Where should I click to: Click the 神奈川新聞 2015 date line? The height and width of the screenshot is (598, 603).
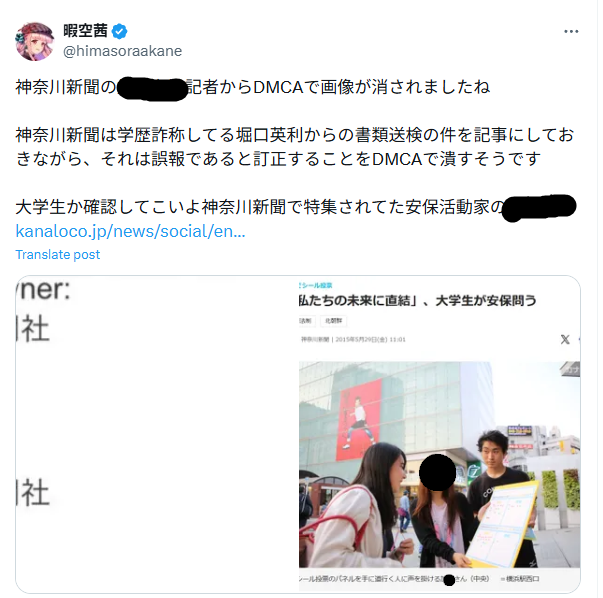353,339
